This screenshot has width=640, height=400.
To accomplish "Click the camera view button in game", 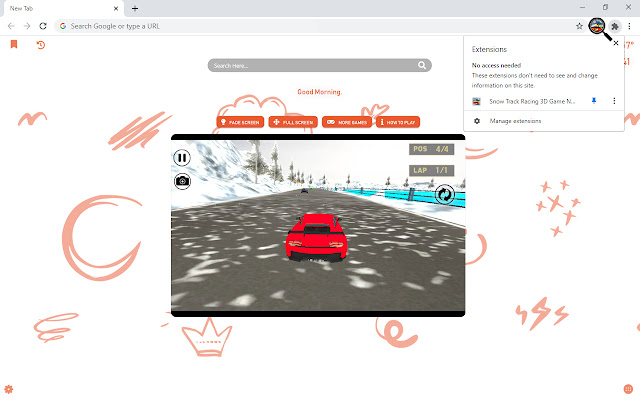I will tap(182, 181).
